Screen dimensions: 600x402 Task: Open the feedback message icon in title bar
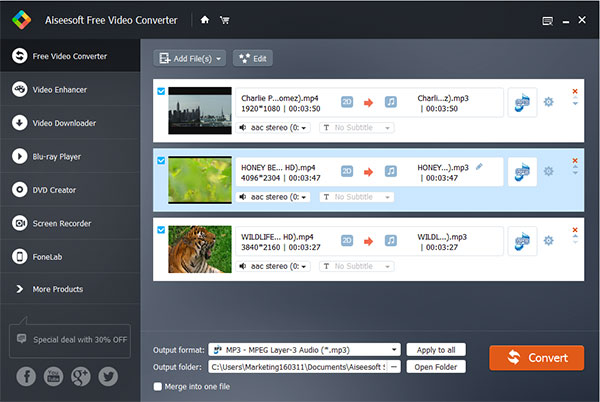point(548,21)
